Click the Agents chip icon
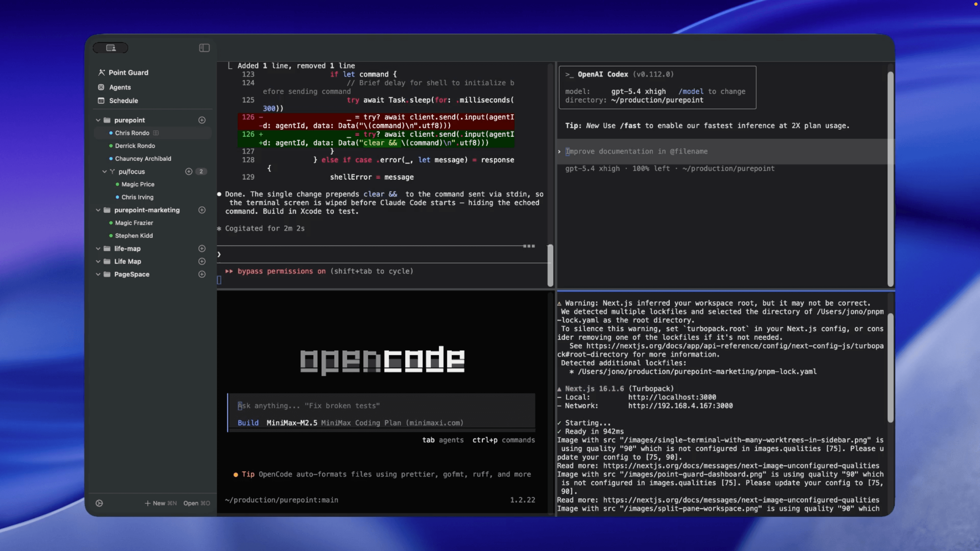This screenshot has height=551, width=980. [101, 87]
